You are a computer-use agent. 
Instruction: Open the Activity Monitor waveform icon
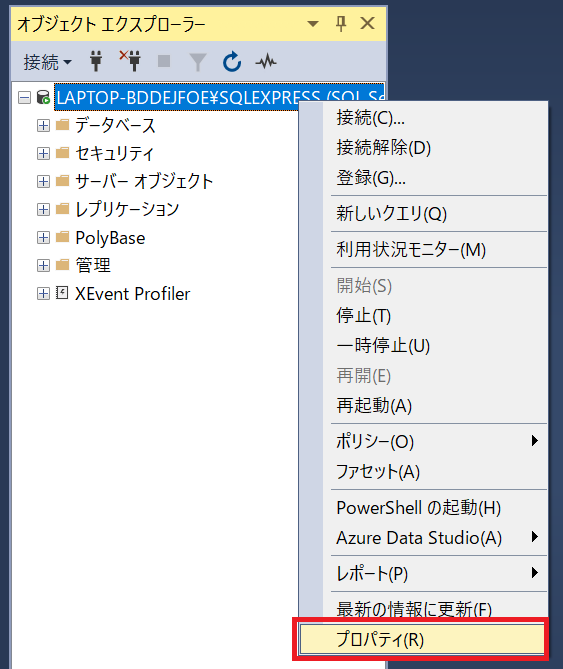(x=266, y=62)
